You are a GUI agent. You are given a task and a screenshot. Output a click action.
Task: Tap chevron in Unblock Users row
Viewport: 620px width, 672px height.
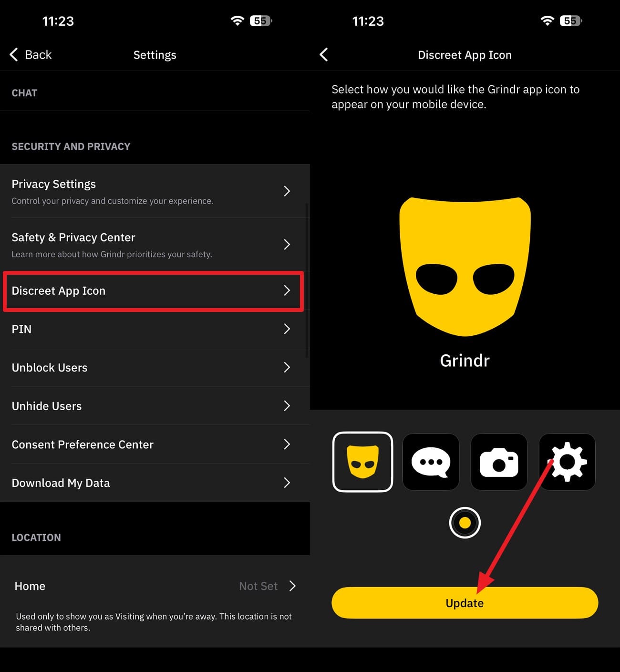287,367
